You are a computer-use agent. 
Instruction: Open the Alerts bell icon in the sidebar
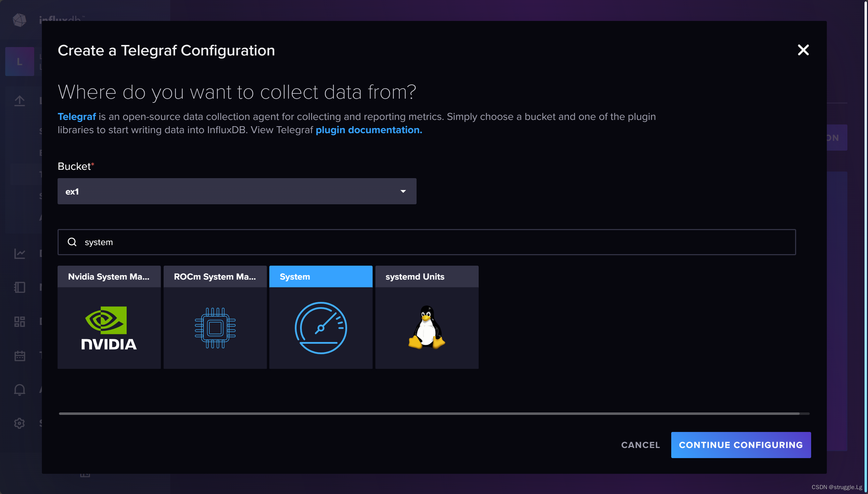[20, 389]
